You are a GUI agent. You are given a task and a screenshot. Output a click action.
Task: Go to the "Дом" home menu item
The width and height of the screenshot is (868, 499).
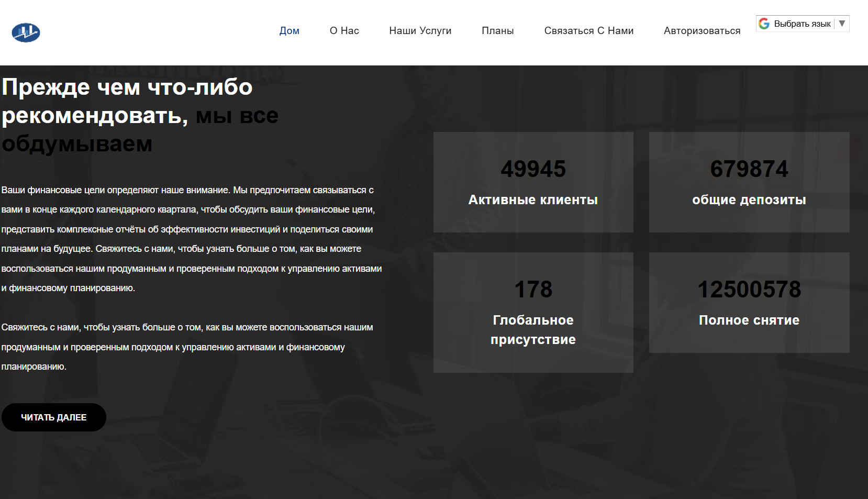[x=289, y=31]
